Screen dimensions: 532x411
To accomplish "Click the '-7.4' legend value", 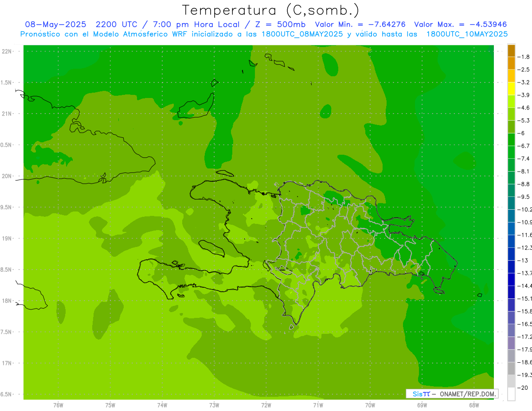I will point(524,158).
